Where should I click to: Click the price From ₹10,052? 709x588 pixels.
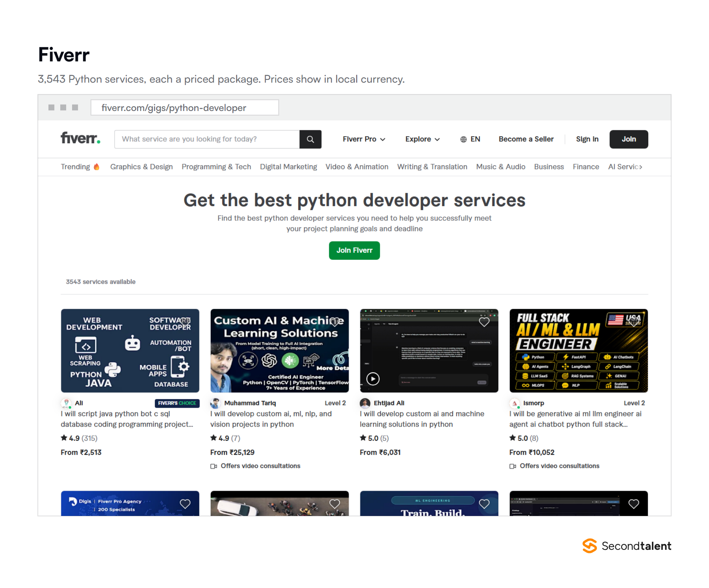coord(532,453)
